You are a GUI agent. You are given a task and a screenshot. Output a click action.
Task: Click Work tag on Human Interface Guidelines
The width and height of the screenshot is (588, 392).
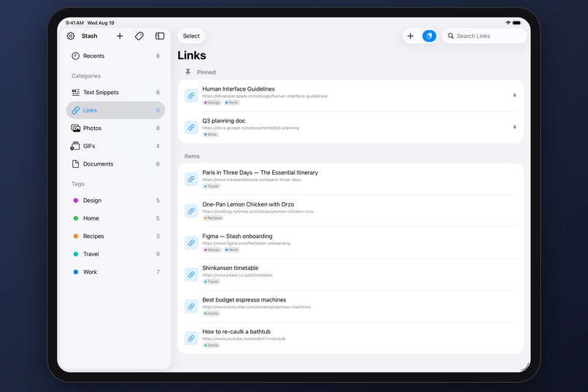point(232,103)
